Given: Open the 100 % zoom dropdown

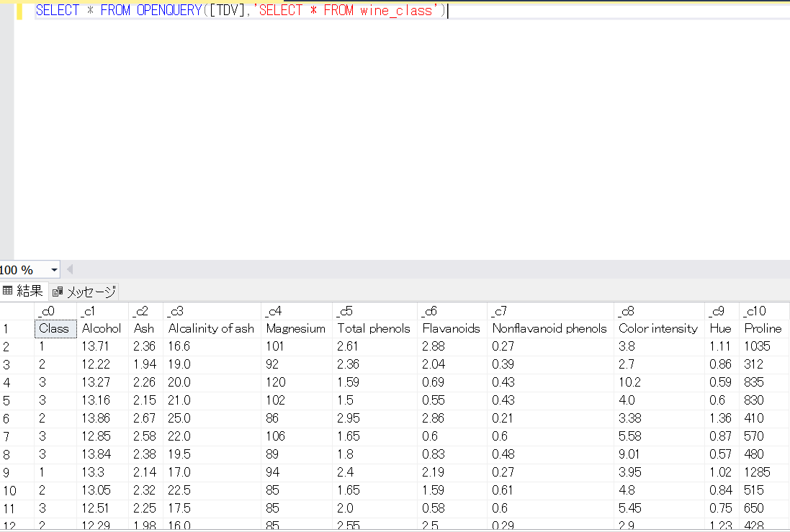Looking at the screenshot, I should 54,270.
